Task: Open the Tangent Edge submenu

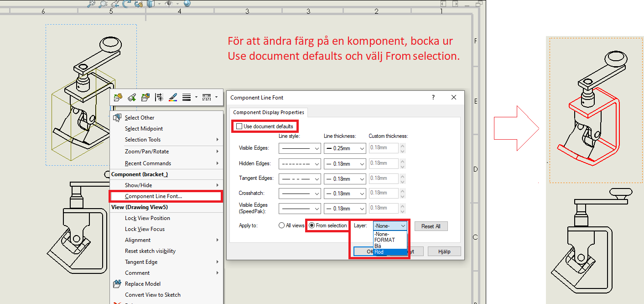Action: click(141, 262)
